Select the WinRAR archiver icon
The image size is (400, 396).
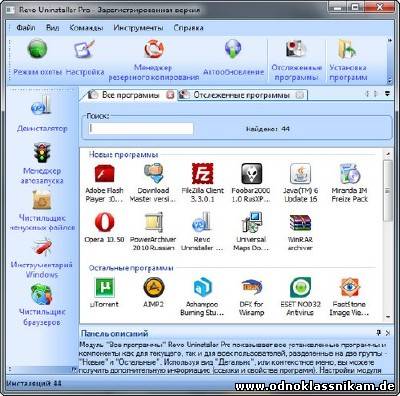[x=300, y=222]
